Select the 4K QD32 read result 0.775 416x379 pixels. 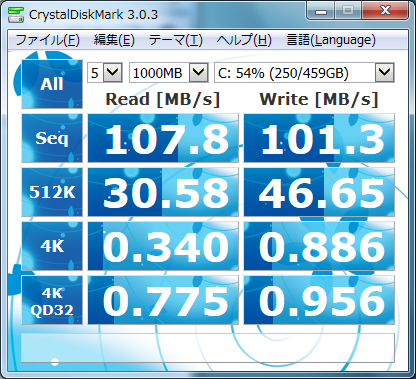(163, 300)
